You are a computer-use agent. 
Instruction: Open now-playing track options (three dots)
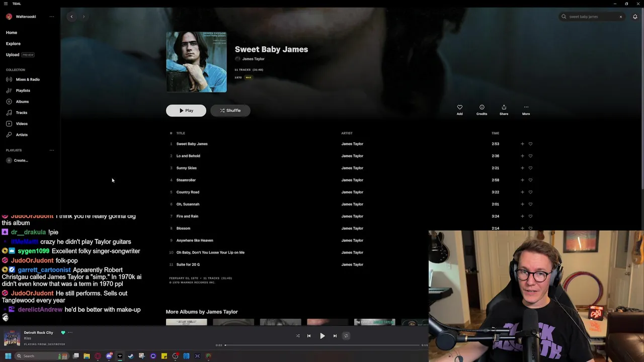tap(70, 332)
